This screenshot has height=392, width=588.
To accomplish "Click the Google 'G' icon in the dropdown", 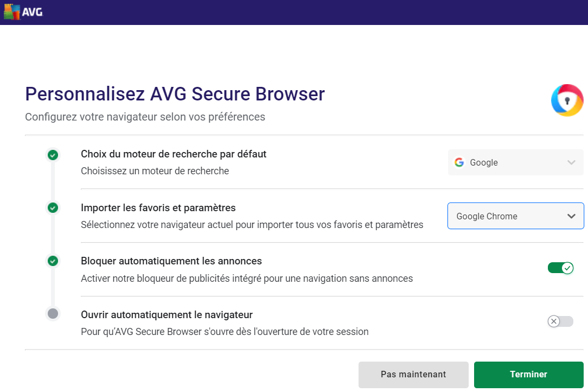I will coord(459,162).
